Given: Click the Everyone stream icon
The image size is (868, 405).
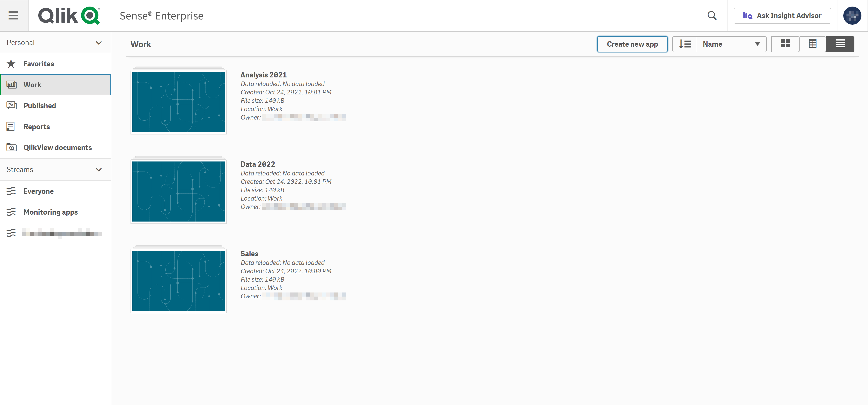Looking at the screenshot, I should tap(11, 191).
